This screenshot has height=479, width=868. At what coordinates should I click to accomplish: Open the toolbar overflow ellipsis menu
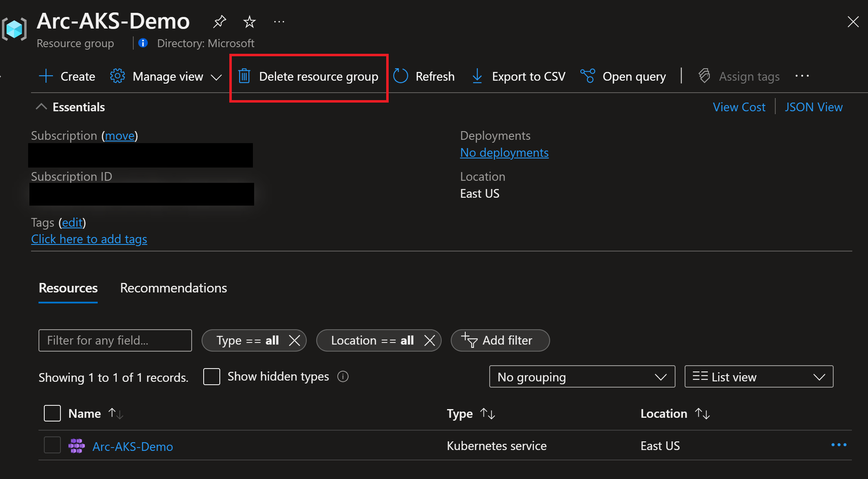click(x=802, y=76)
